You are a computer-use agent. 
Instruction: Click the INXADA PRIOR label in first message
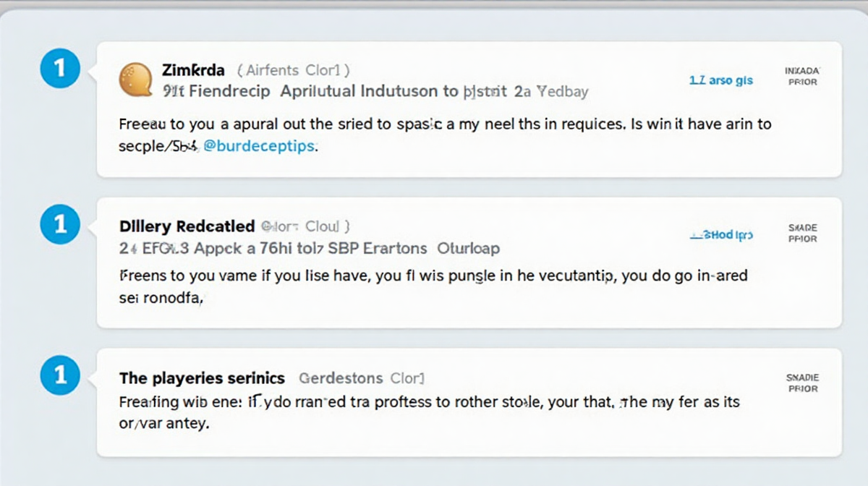(x=802, y=77)
